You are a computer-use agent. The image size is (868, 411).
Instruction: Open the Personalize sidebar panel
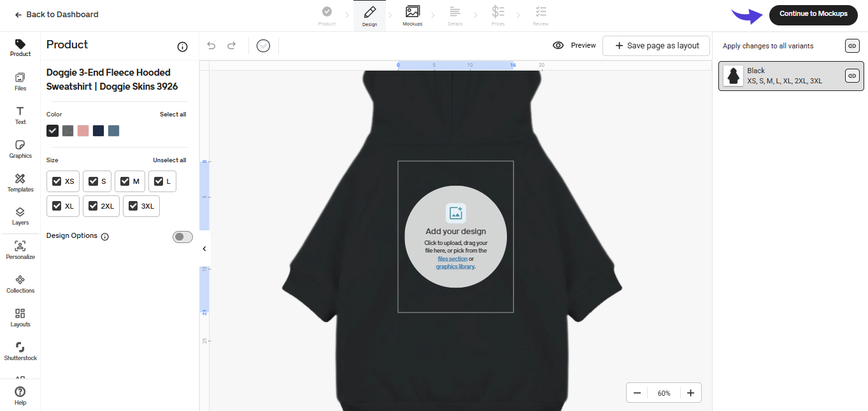20,251
